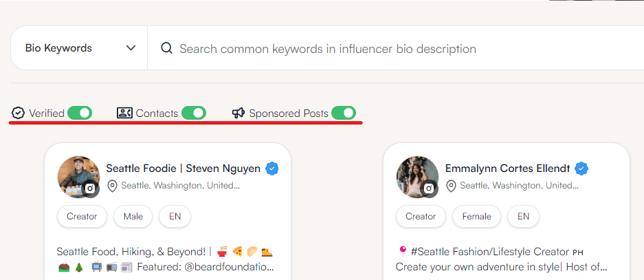
Task: Select the Male tag on Steven's card
Action: point(133,216)
